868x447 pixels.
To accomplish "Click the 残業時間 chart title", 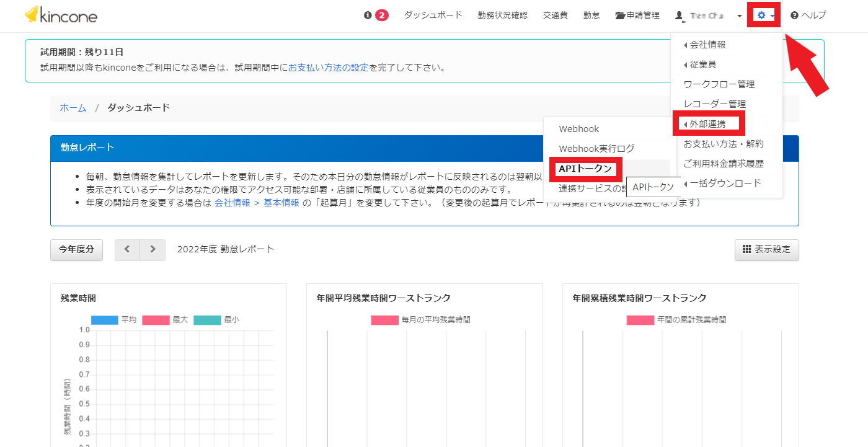I will (x=79, y=298).
